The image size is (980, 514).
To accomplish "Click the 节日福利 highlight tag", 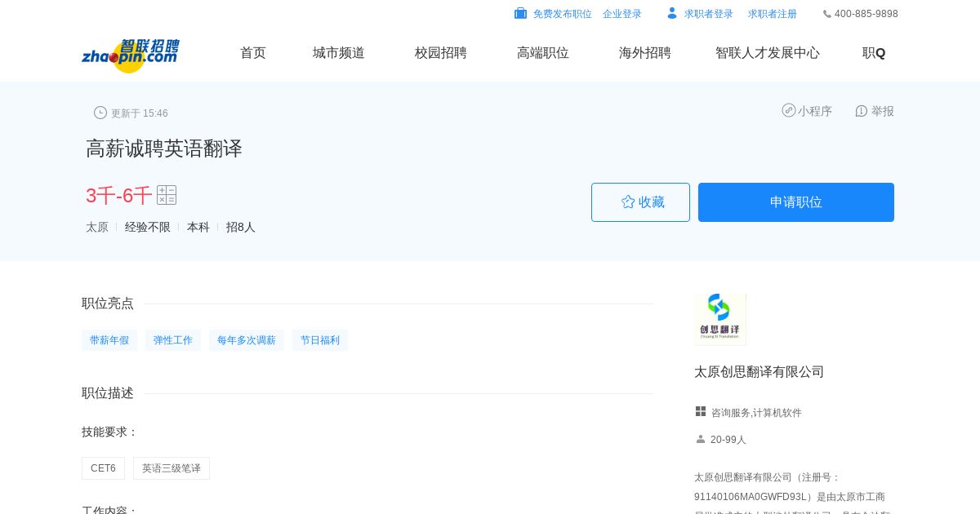I will click(x=320, y=340).
